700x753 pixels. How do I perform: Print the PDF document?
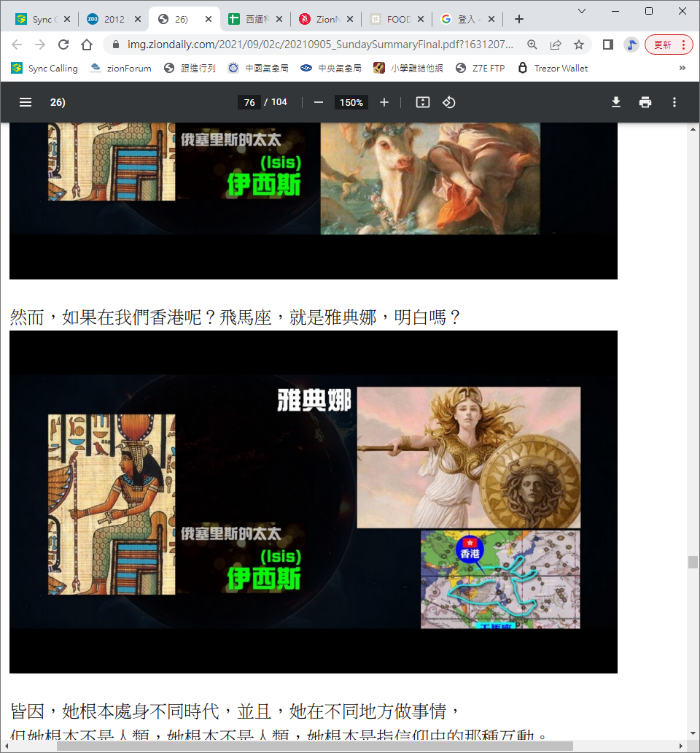click(x=645, y=102)
